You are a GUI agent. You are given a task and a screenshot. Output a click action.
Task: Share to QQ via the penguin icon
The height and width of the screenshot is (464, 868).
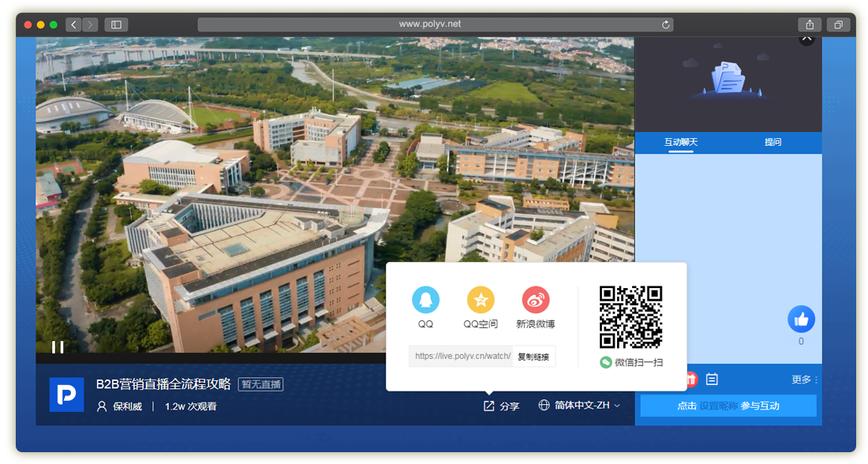pyautogui.click(x=425, y=300)
